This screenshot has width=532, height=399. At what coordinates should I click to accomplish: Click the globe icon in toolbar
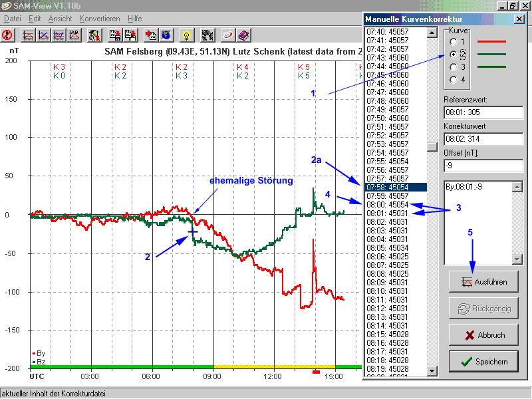point(166,35)
